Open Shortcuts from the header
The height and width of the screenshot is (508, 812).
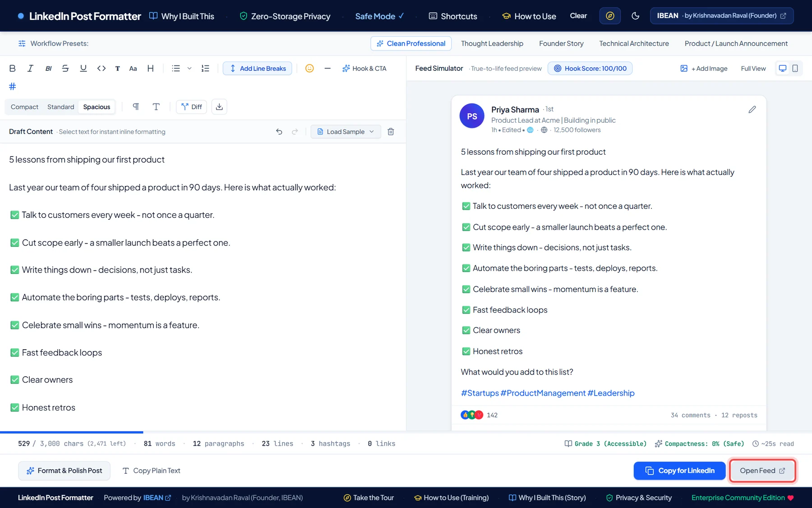[x=453, y=16]
